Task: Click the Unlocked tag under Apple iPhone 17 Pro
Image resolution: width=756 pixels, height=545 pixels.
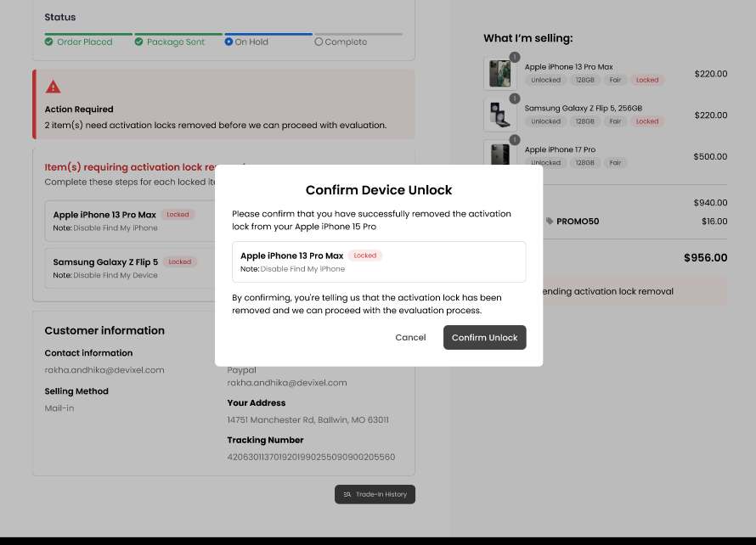Action: click(546, 163)
